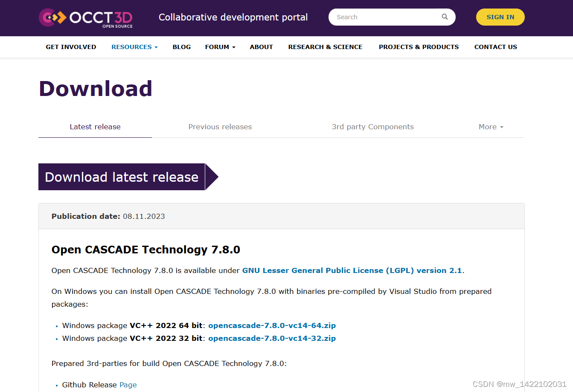Focus the Search input field
Image resolution: width=573 pixels, height=392 pixels.
coord(392,17)
